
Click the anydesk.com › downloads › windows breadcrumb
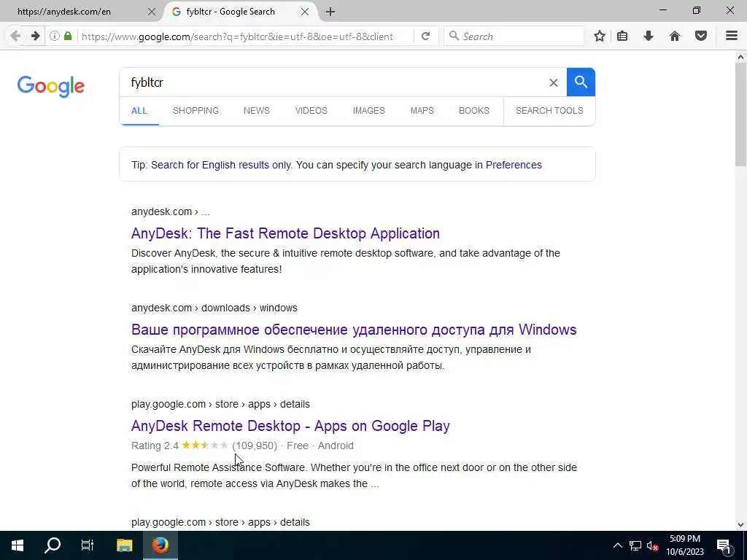click(214, 308)
